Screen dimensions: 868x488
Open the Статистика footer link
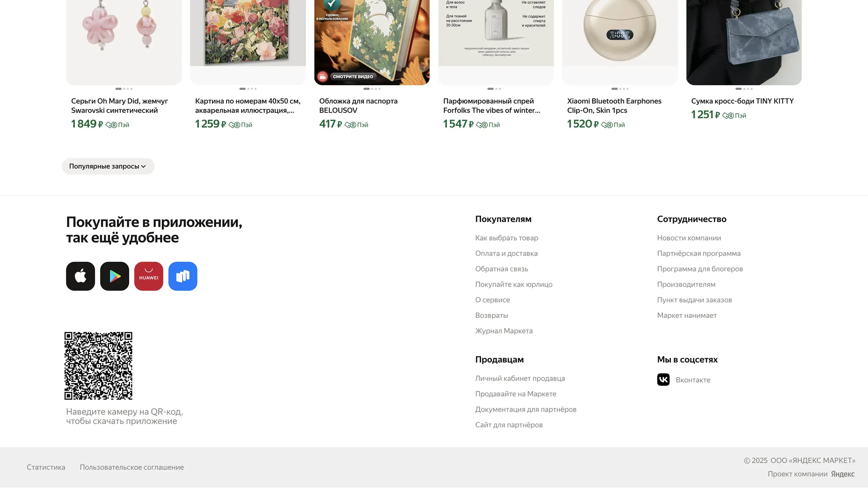point(46,467)
